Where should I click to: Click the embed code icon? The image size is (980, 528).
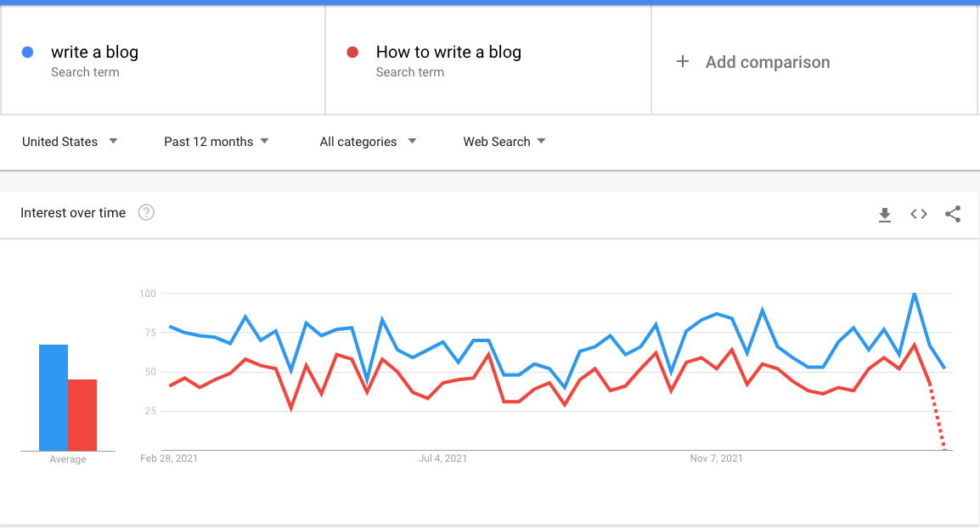coord(919,214)
